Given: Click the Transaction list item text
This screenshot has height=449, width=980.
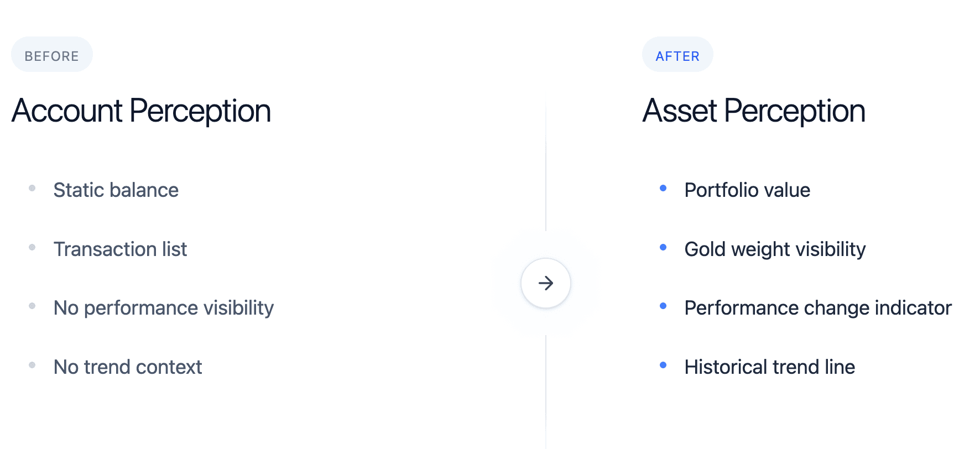Looking at the screenshot, I should coord(121,249).
